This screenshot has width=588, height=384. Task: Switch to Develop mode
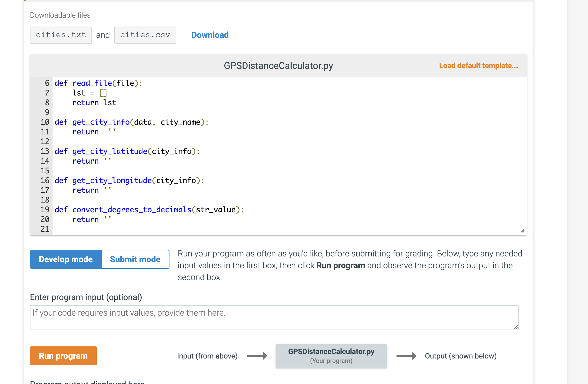(66, 259)
